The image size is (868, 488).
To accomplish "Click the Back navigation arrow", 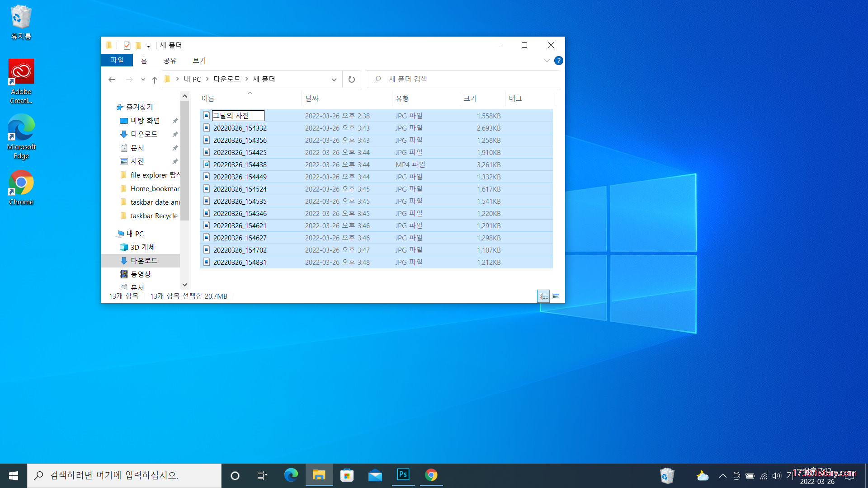I will click(112, 80).
